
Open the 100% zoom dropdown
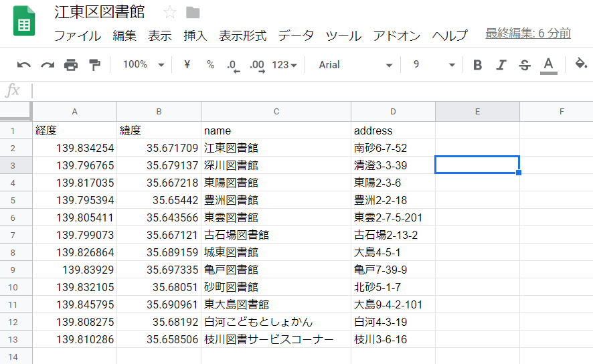click(143, 65)
